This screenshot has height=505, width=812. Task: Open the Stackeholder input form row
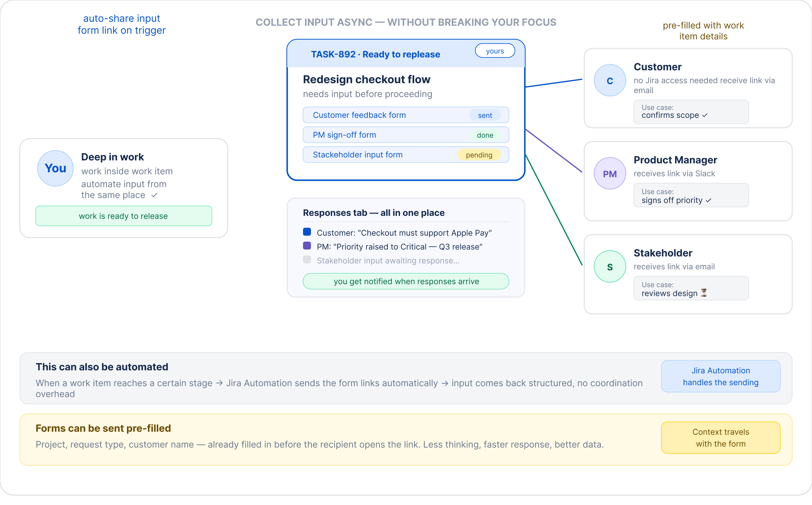tap(406, 155)
